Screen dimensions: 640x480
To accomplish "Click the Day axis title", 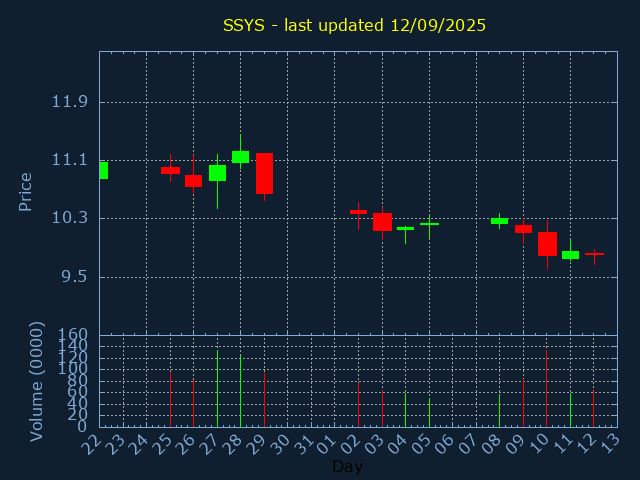I will (x=347, y=466).
